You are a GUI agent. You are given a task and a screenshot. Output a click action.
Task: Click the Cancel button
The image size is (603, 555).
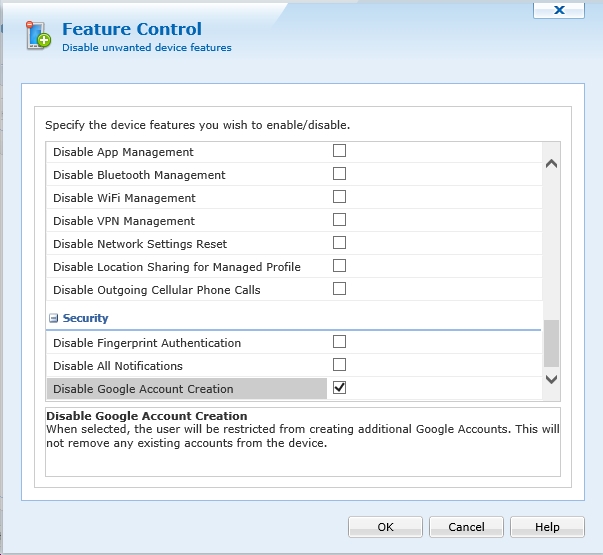point(466,527)
